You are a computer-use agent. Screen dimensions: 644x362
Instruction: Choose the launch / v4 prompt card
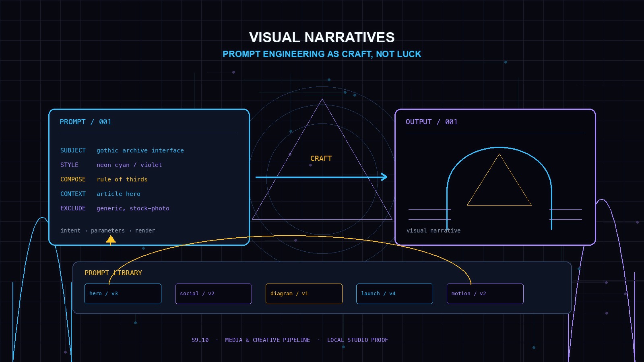pyautogui.click(x=394, y=294)
